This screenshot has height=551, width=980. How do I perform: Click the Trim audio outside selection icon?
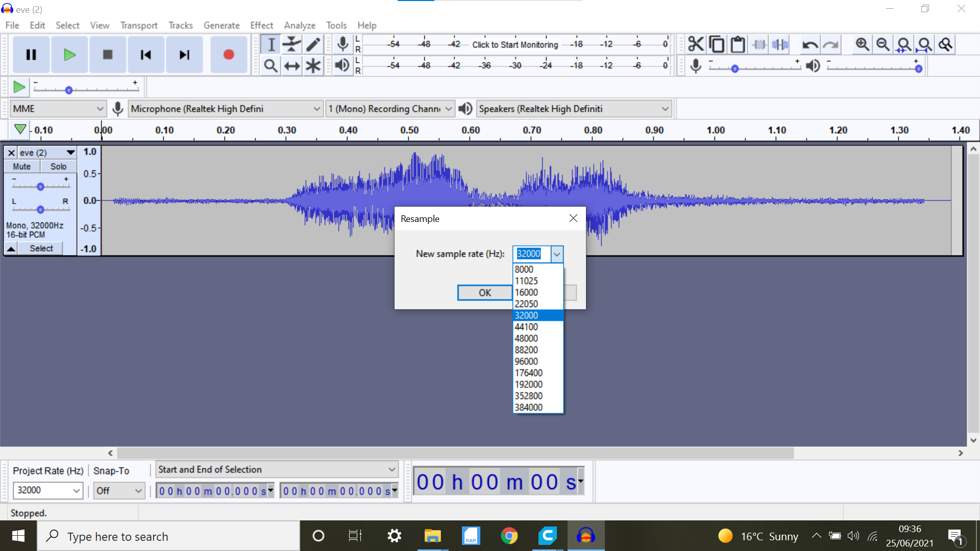[x=759, y=44]
